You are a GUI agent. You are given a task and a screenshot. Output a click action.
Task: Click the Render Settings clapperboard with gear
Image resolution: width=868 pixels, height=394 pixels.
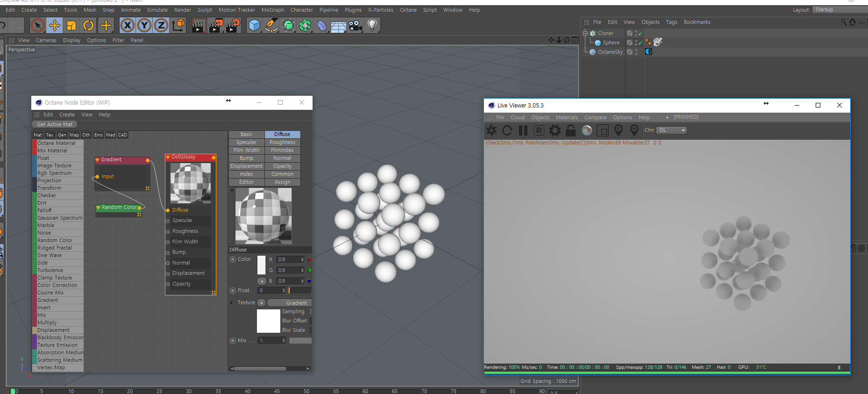[x=232, y=25]
